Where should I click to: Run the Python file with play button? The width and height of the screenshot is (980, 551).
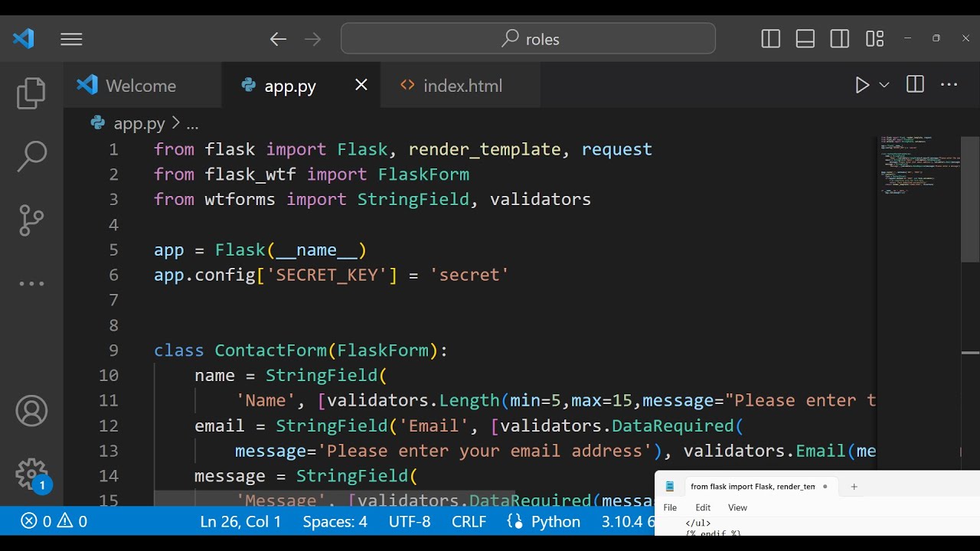click(x=862, y=85)
